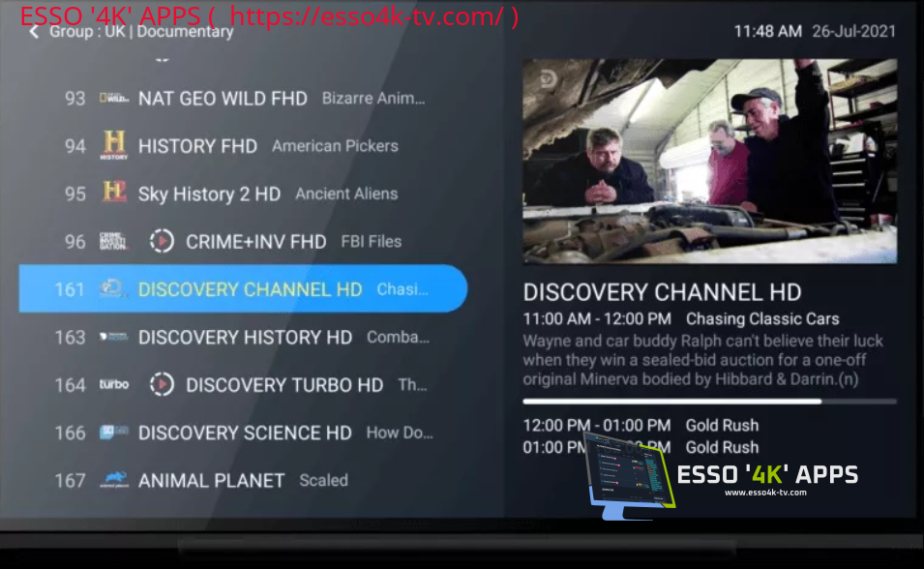Click the Discovery Turbo logo

(114, 384)
